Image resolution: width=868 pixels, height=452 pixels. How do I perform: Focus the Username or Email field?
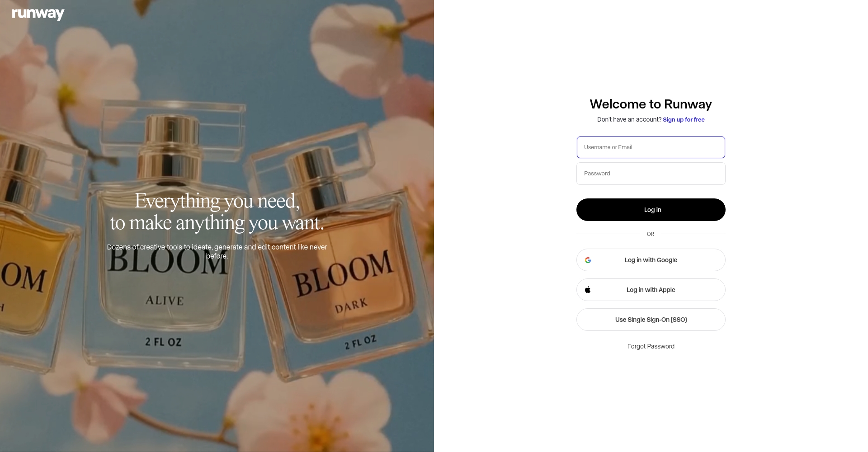click(x=651, y=147)
